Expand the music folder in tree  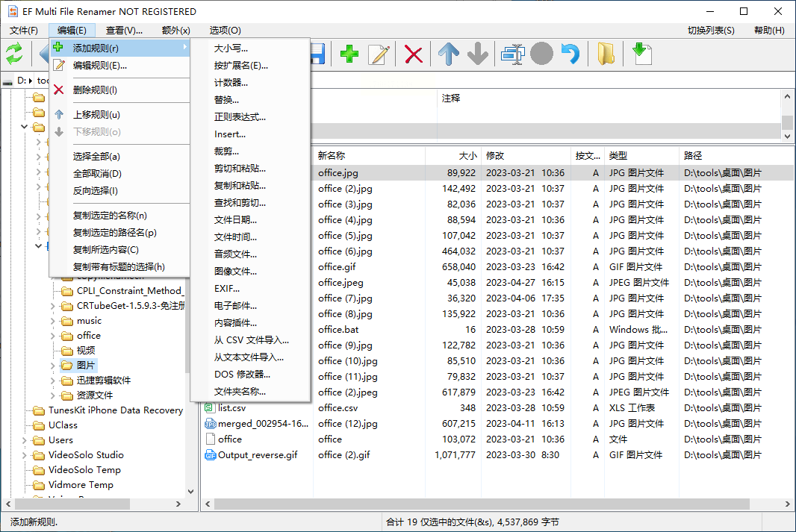52,321
